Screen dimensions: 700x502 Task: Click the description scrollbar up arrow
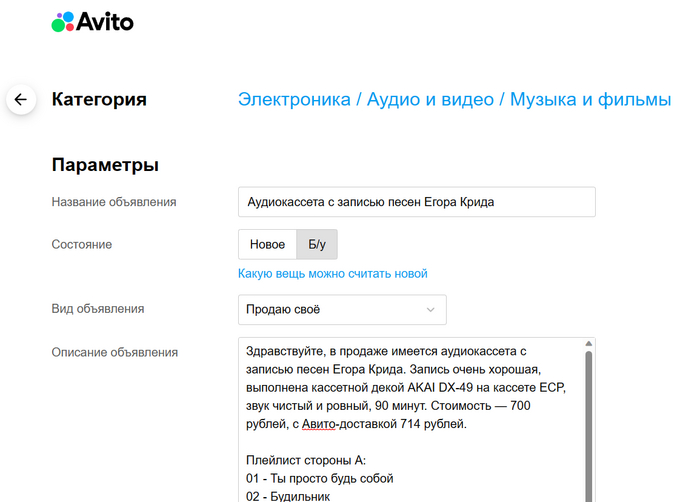(x=589, y=343)
